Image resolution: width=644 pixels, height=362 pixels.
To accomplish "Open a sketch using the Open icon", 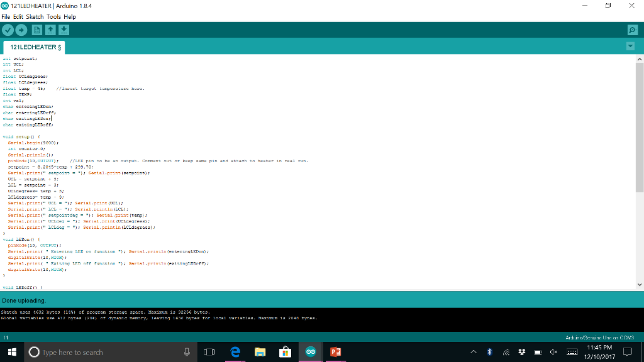I will [50, 30].
